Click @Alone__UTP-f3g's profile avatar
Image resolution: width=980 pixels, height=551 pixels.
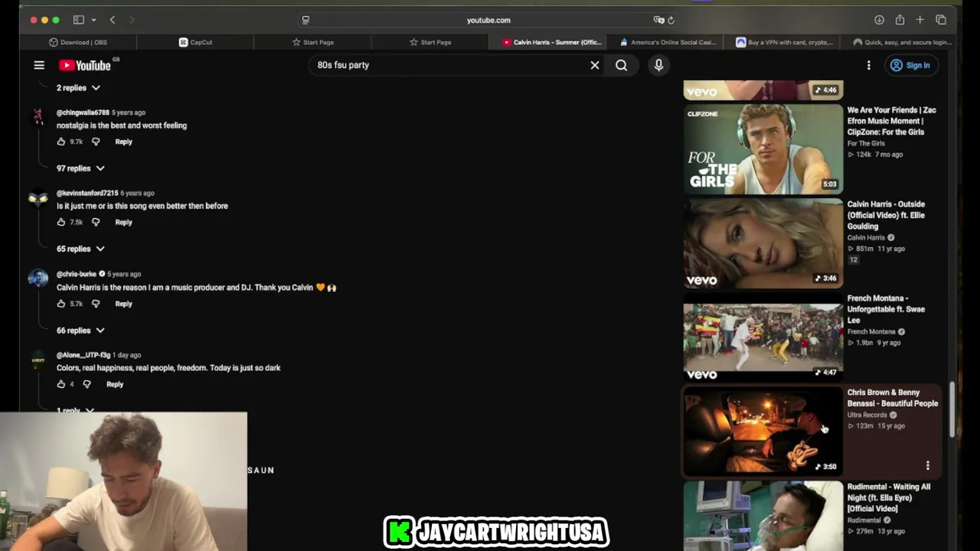pos(38,360)
